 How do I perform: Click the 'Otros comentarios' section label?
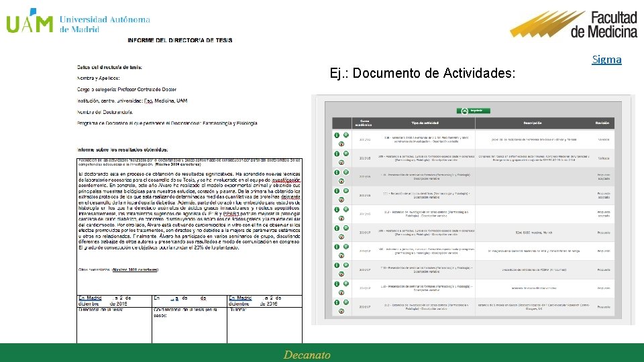[118, 269]
